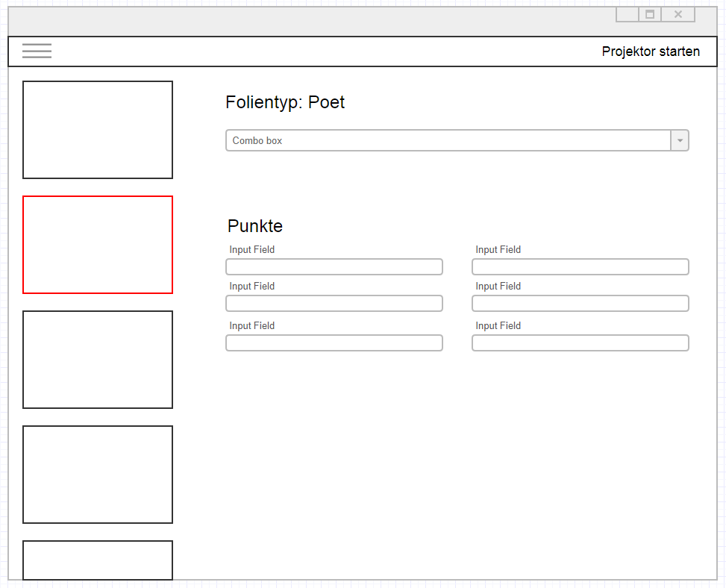
Task: Focus the first right-column Punkte input field
Action: pyautogui.click(x=581, y=266)
